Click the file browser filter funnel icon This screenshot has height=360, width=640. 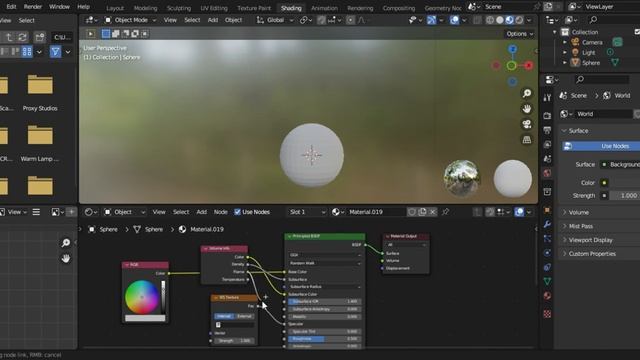point(55,52)
